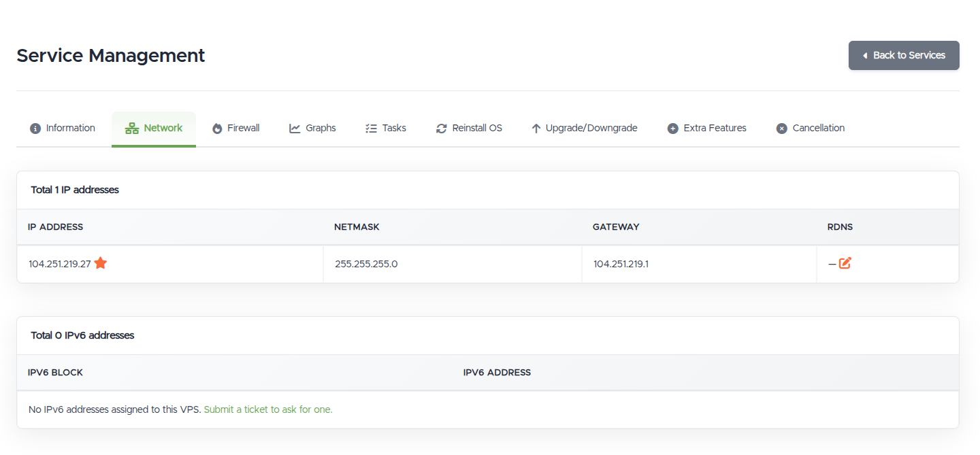The image size is (980, 455).
Task: Click the RDNS column header
Action: [x=840, y=227]
